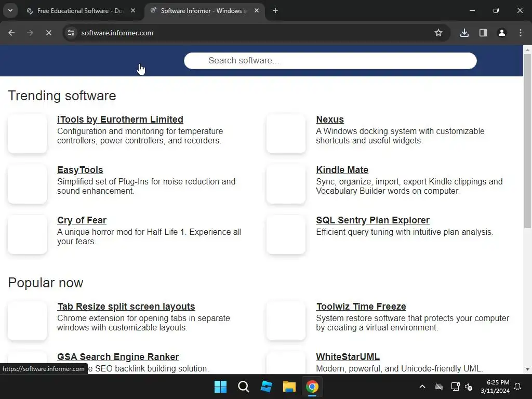Image resolution: width=532 pixels, height=399 pixels.
Task: Click the Kindle Mate icon thumbnail
Action: (286, 184)
